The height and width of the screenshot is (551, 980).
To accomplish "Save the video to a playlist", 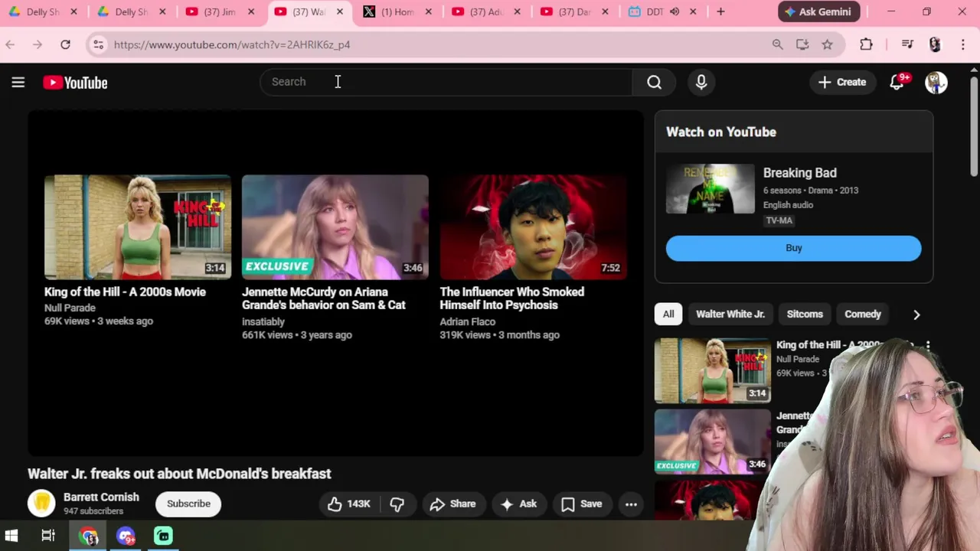I will pyautogui.click(x=582, y=504).
